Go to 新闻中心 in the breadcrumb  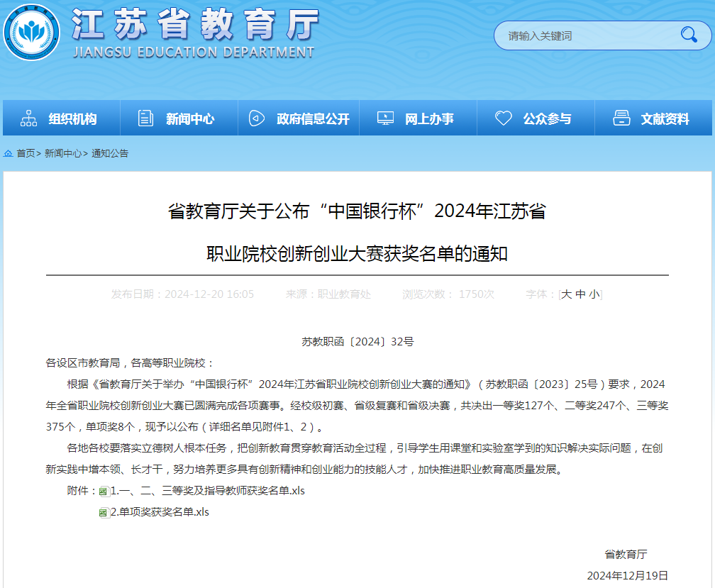point(63,153)
